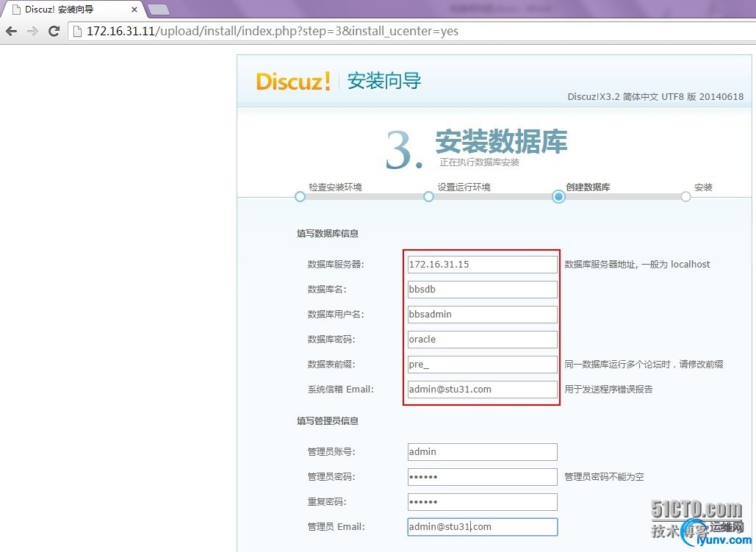Image resolution: width=756 pixels, height=552 pixels.
Task: Edit the 系统信箱 Email field
Action: pyautogui.click(x=482, y=390)
